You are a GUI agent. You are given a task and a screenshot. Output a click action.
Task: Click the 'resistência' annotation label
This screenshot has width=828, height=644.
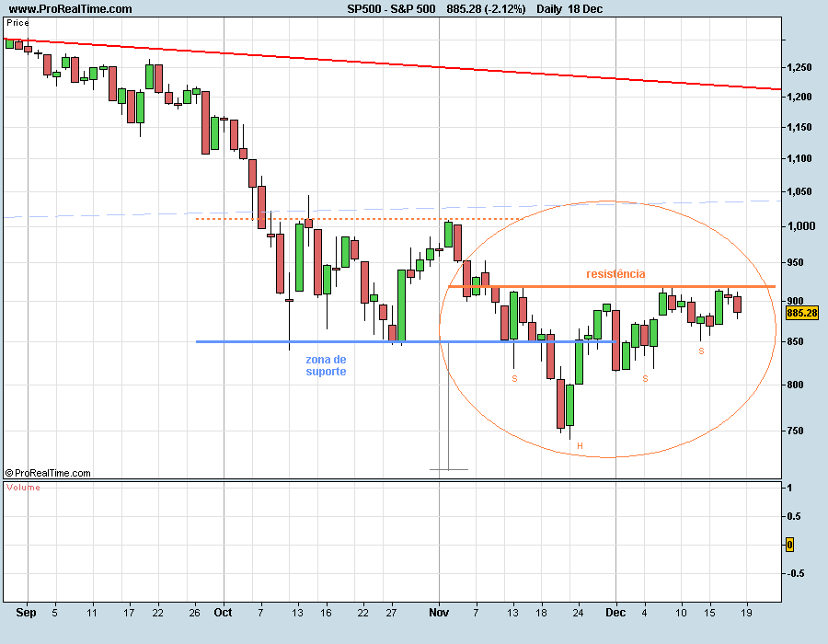pyautogui.click(x=615, y=274)
